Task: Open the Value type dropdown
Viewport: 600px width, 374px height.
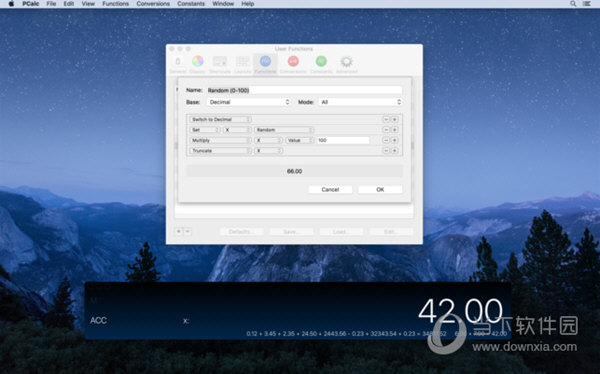Action: [300, 140]
